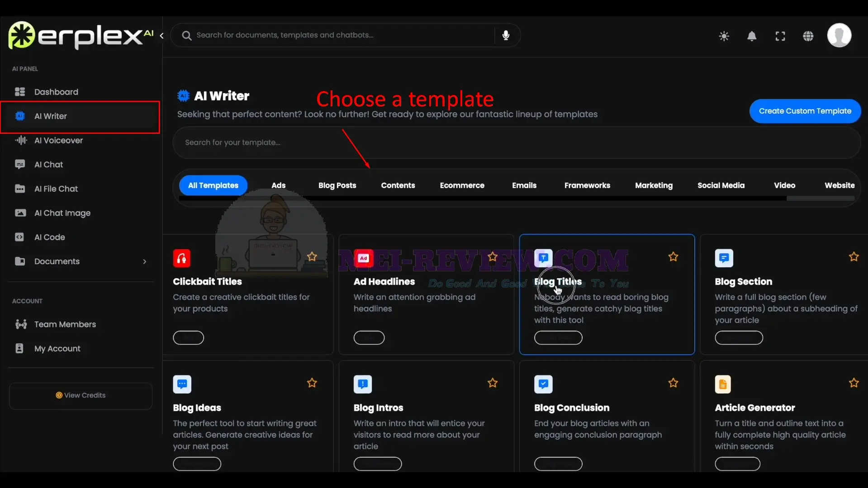Switch to the Blog Posts tab

point(337,185)
